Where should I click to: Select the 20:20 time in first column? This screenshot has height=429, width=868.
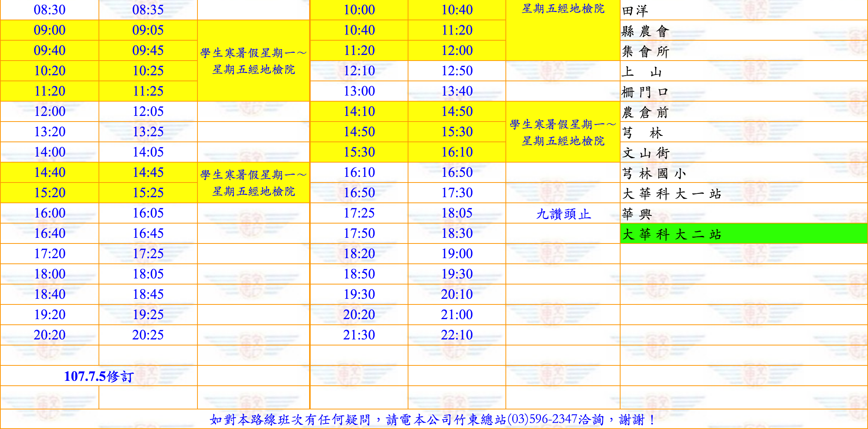50,335
